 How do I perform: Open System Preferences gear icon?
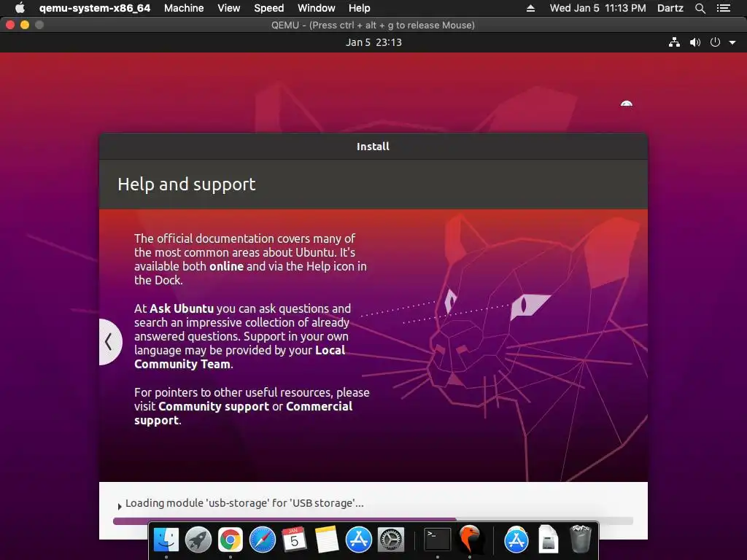[x=391, y=540]
